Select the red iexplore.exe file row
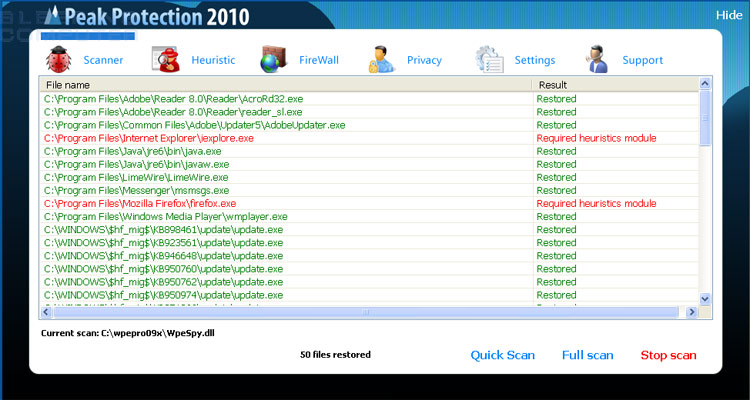The width and height of the screenshot is (750, 400). pos(369,138)
